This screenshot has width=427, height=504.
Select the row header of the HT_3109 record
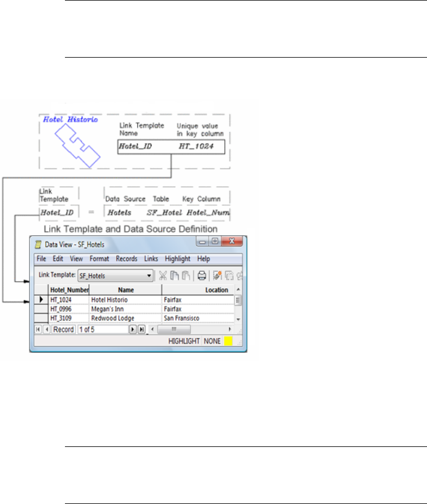coord(41,318)
